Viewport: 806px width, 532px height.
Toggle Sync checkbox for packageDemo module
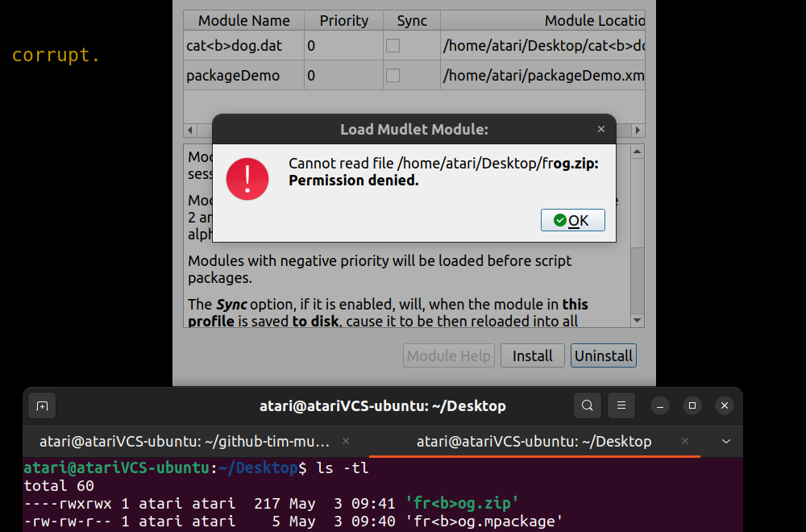pyautogui.click(x=393, y=76)
